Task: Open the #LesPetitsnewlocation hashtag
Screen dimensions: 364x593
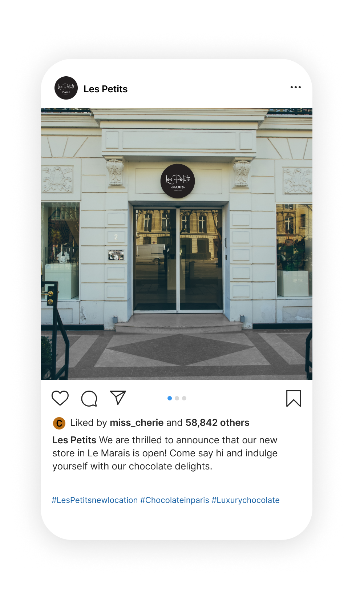Action: click(x=95, y=500)
